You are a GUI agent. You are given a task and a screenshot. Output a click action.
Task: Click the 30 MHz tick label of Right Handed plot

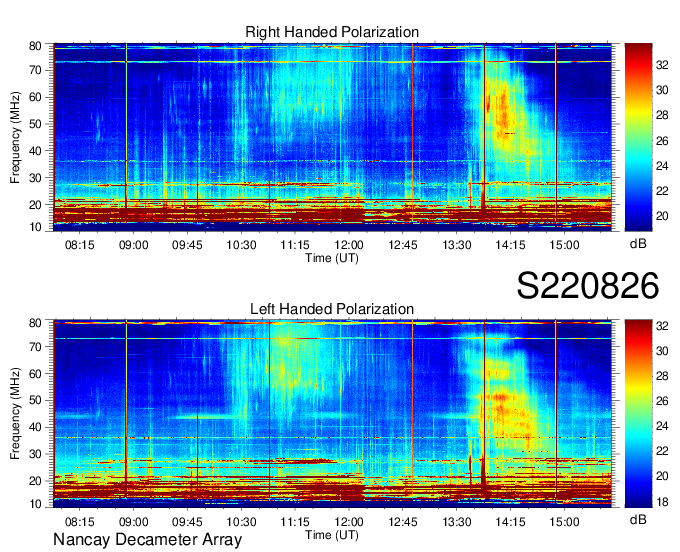pyautogui.click(x=35, y=178)
